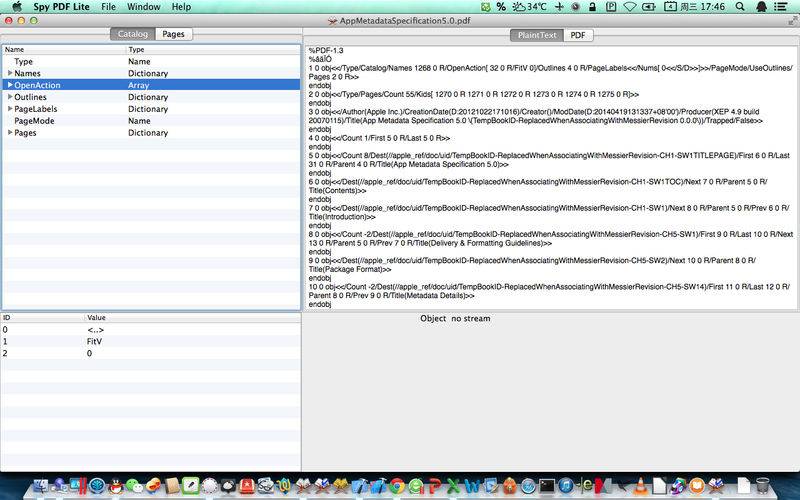This screenshot has width=800, height=500.
Task: Click the percent icon in menu bar
Action: pyautogui.click(x=502, y=7)
